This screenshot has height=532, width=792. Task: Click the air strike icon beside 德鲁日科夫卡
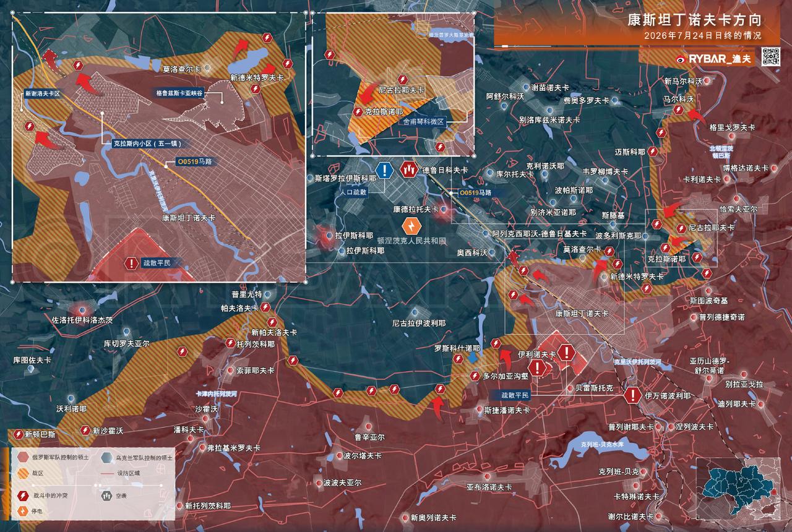[408, 169]
